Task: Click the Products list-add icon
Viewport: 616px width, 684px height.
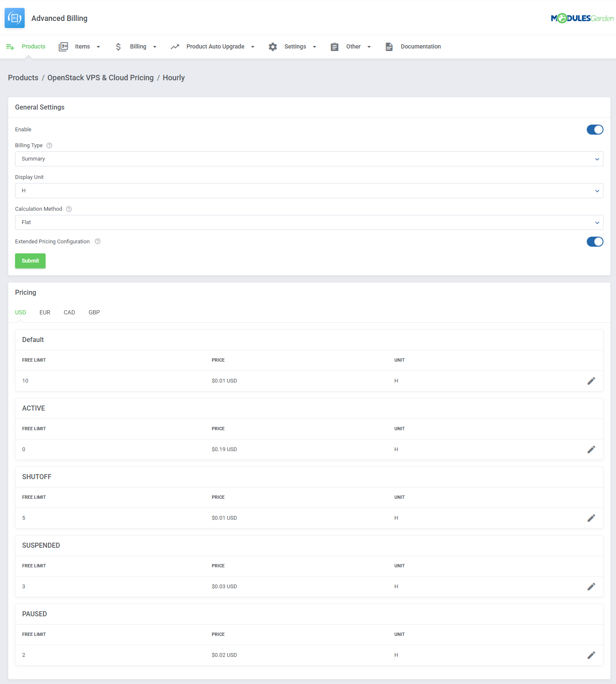Action: point(10,47)
